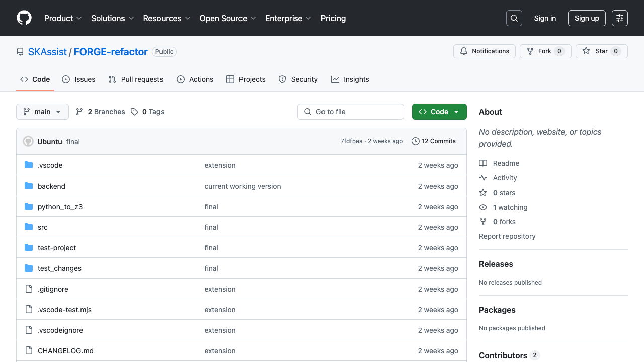Screen dimensions: 644x362
Task: Expand the Solutions menu
Action: (x=113, y=18)
